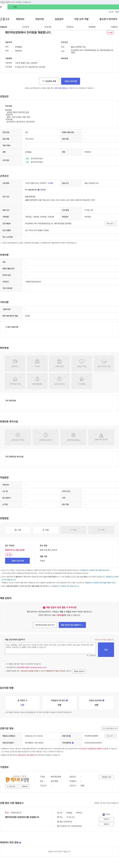Viewport: 119px width, 868px height.
Task: Click the 면접 selection method tile
Action: [45, 530]
